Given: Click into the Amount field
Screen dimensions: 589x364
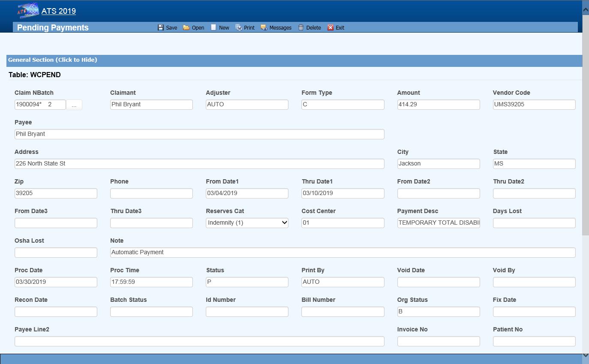Looking at the screenshot, I should point(438,105).
